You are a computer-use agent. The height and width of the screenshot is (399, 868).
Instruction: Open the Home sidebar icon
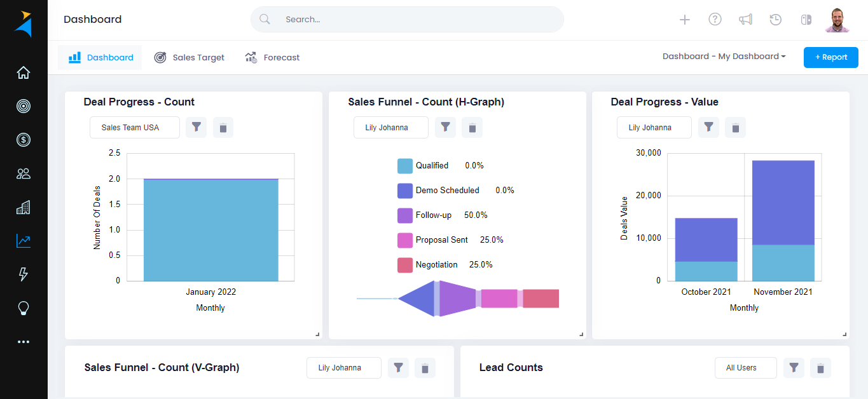[24, 72]
